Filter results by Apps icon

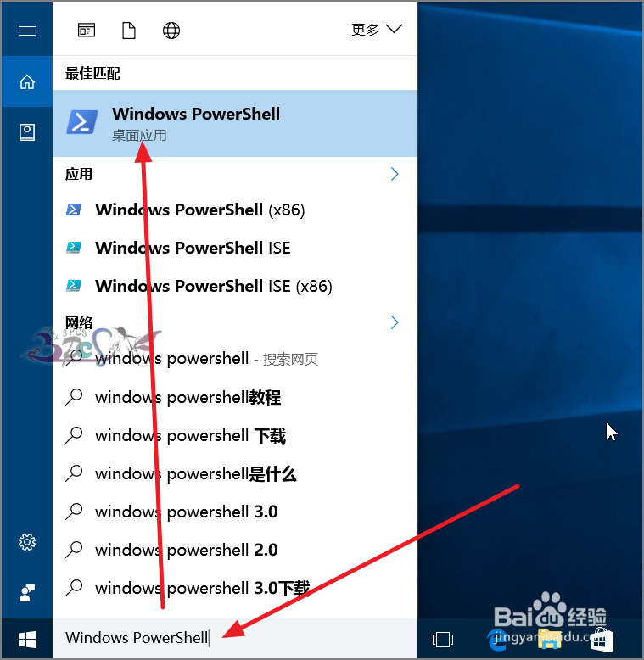pyautogui.click(x=87, y=31)
